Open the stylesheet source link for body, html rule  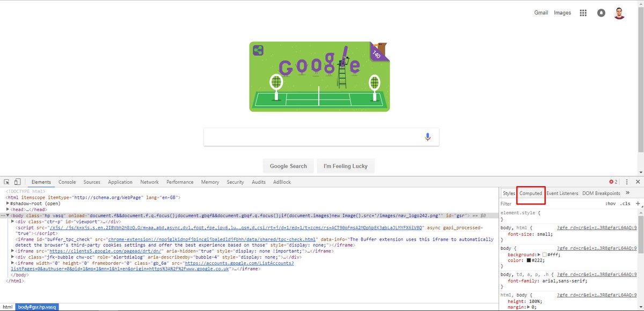[597, 228]
